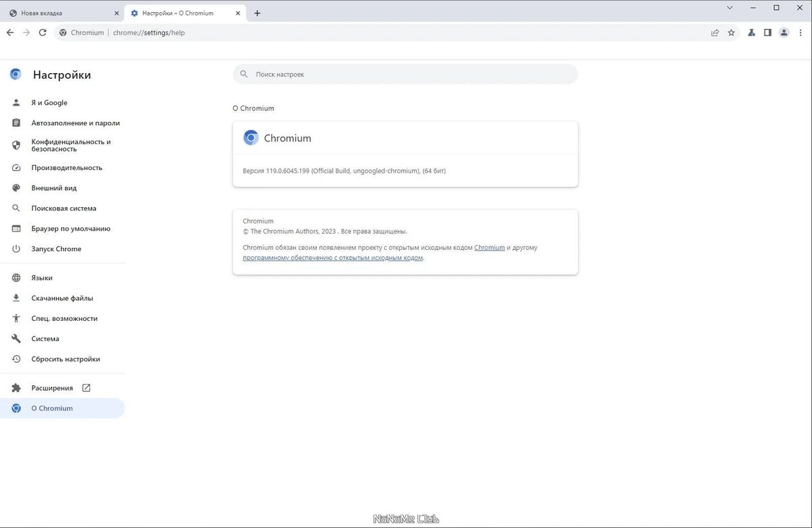
Task: Open a new tab with plus button
Action: point(257,13)
